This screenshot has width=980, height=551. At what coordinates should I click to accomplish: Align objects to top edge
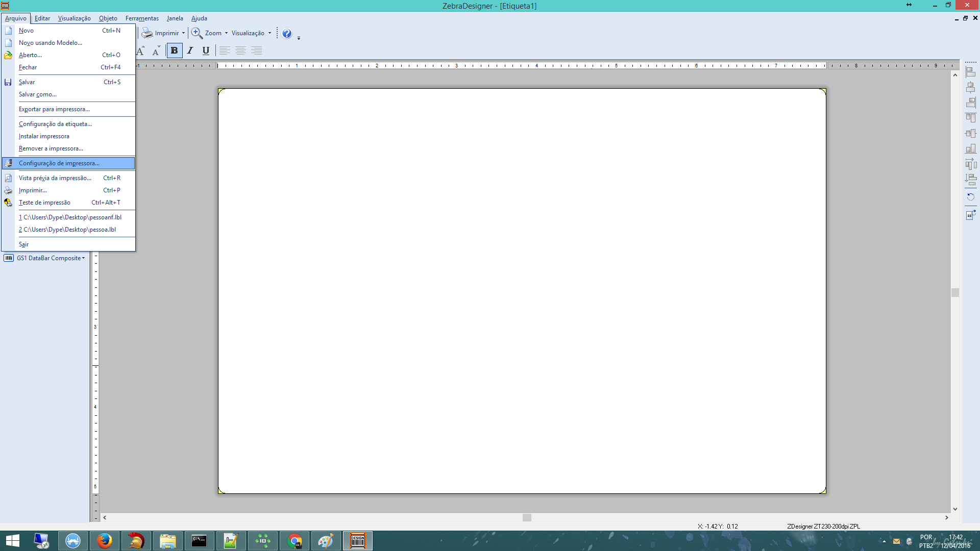(971, 118)
